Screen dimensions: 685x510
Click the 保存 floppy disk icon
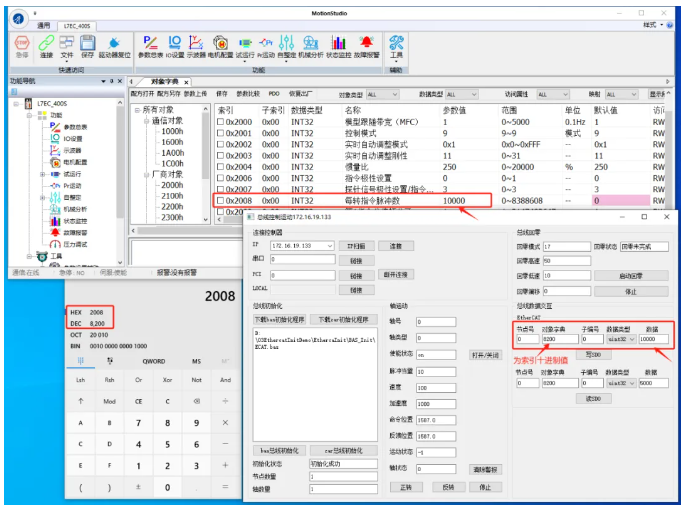coord(87,43)
